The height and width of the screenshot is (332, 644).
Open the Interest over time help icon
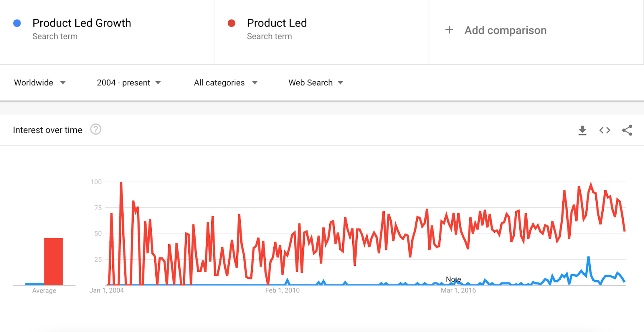click(x=96, y=129)
